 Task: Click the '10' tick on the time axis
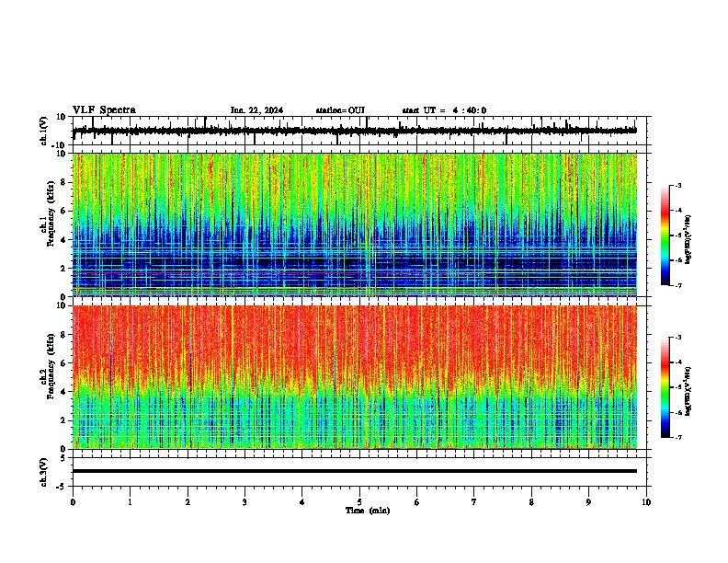pyautogui.click(x=646, y=502)
